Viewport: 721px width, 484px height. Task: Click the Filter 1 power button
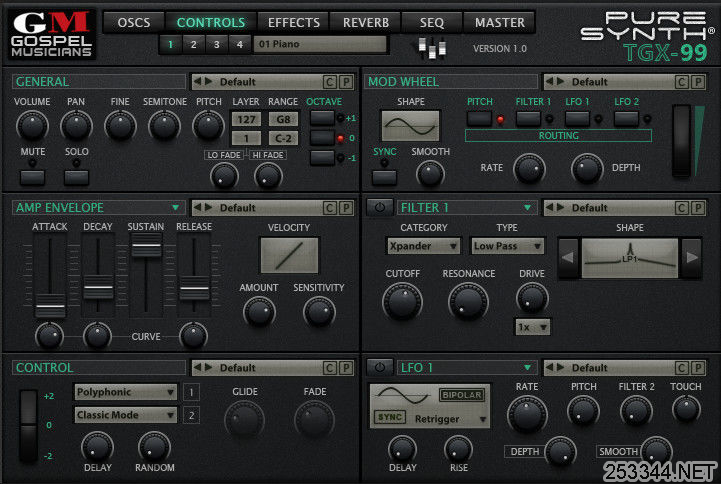click(380, 207)
